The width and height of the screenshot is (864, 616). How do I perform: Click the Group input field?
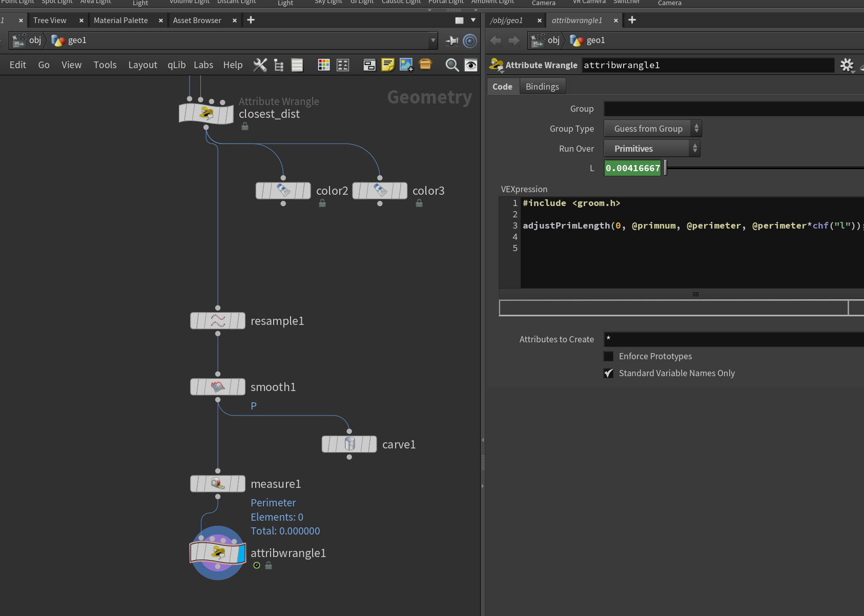734,109
